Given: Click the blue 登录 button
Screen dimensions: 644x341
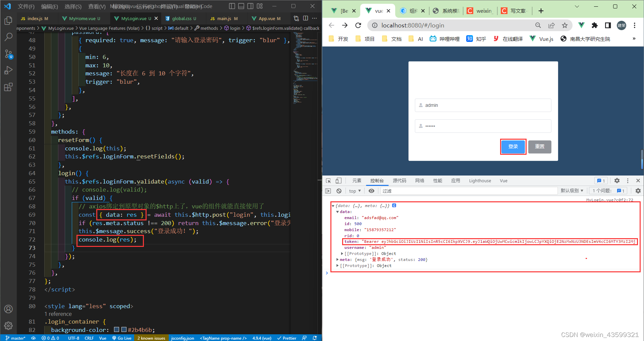Looking at the screenshot, I should [513, 147].
